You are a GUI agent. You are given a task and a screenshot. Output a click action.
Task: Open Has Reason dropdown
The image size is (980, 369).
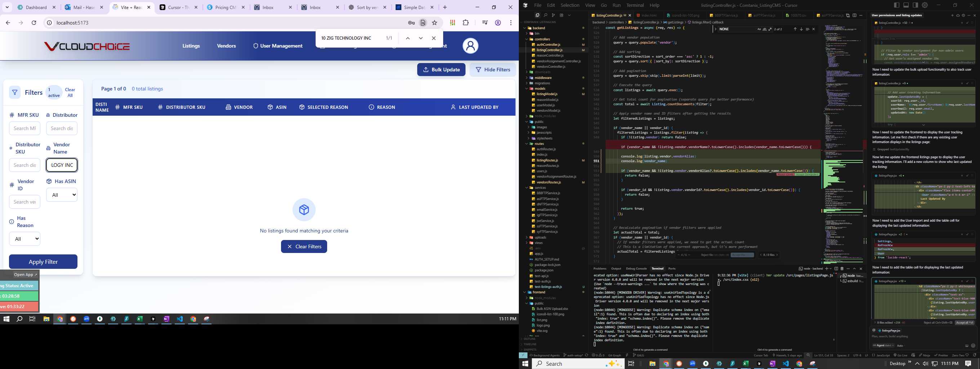click(x=24, y=239)
